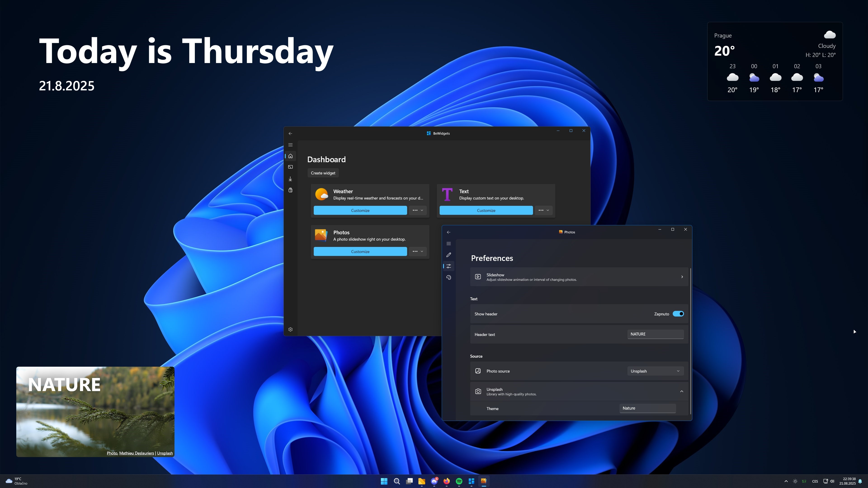Open the widget store bag icon
Viewport: 868px width, 488px height.
(x=290, y=190)
